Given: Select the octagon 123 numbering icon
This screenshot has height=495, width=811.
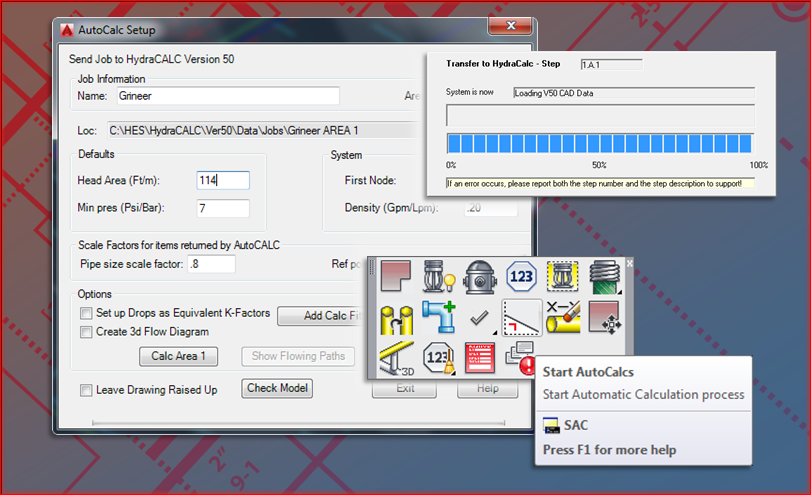Looking at the screenshot, I should tap(521, 277).
